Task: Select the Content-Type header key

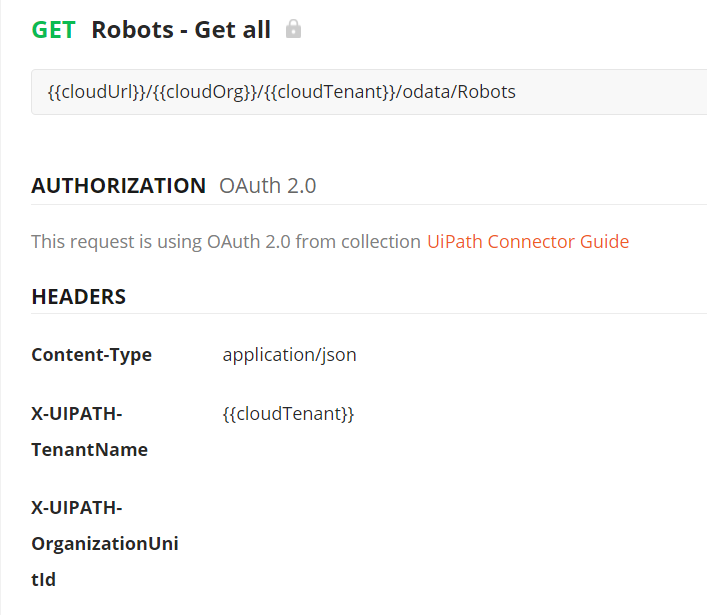Action: click(x=91, y=355)
